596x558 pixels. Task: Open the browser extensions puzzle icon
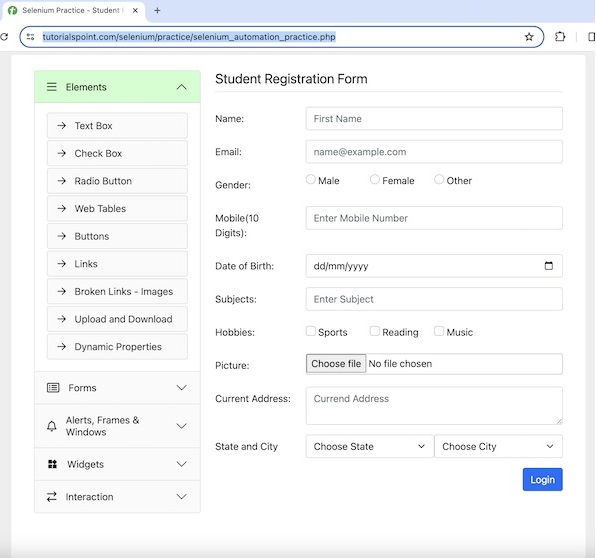(560, 37)
